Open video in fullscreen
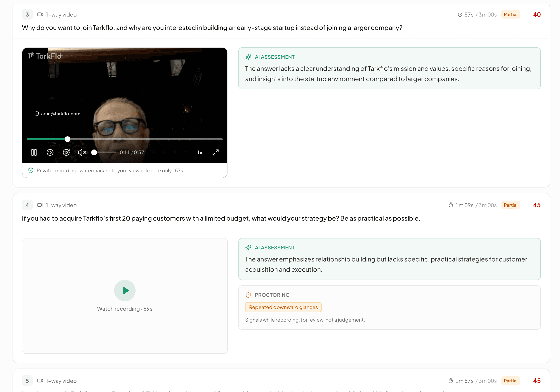Viewport: 560px width, 392px height. pyautogui.click(x=216, y=152)
